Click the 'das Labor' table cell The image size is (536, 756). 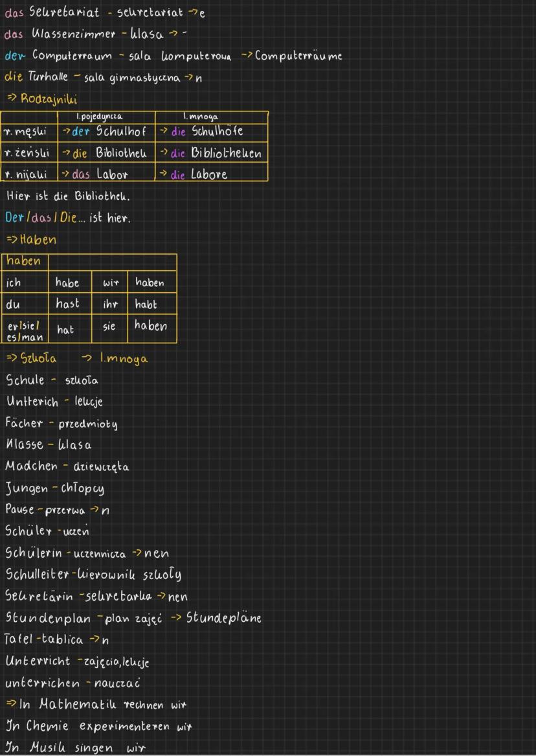[106, 174]
